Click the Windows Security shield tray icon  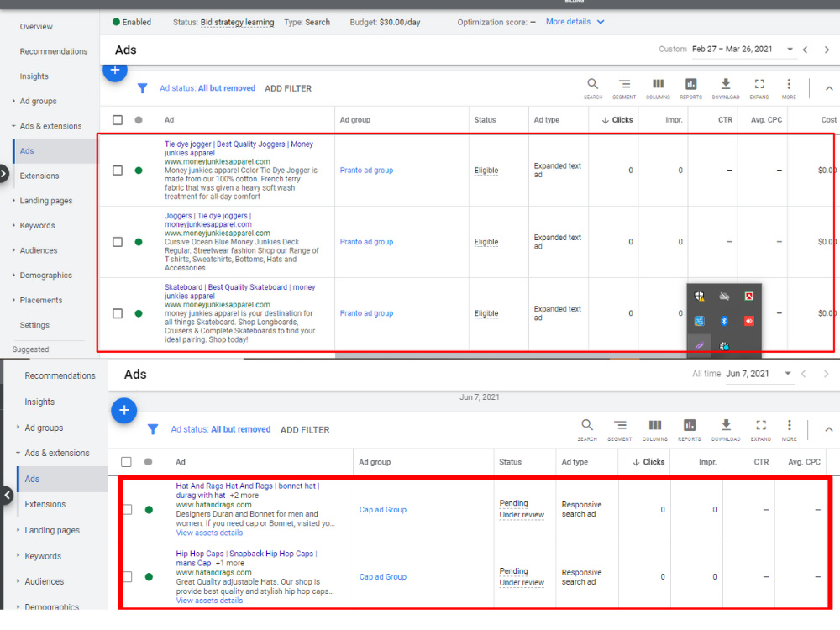(x=699, y=297)
